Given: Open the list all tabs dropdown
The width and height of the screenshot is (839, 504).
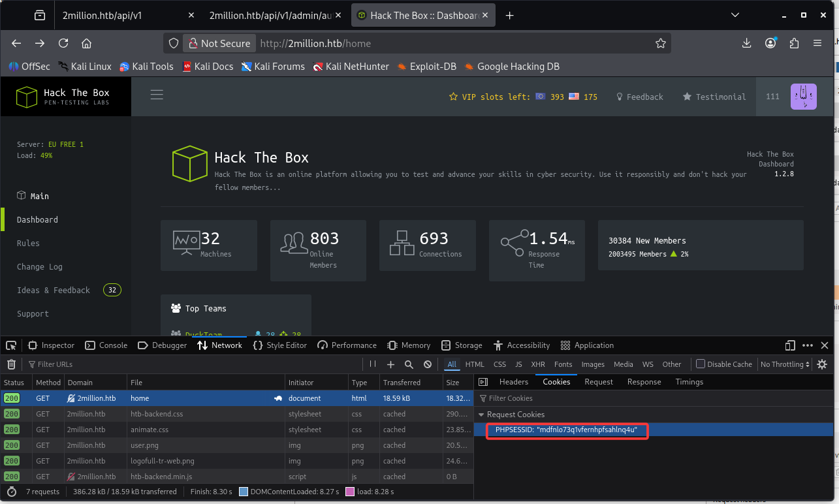Looking at the screenshot, I should tap(736, 15).
